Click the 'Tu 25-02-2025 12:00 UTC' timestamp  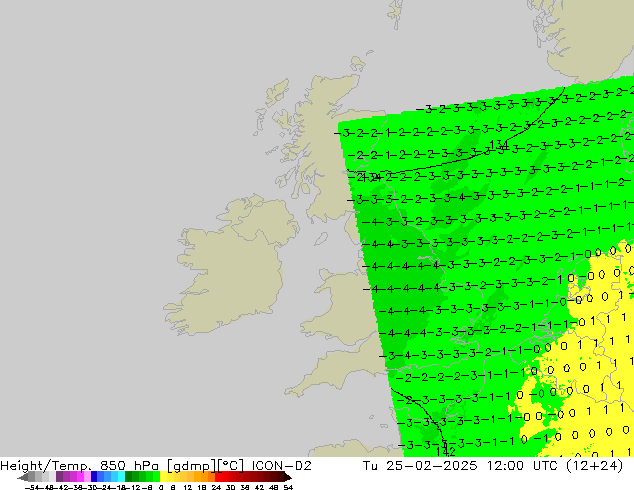coord(461,466)
